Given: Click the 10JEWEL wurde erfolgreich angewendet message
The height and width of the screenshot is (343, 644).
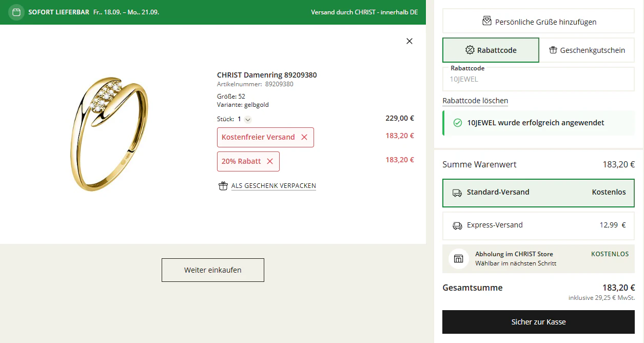Looking at the screenshot, I should click(x=536, y=123).
